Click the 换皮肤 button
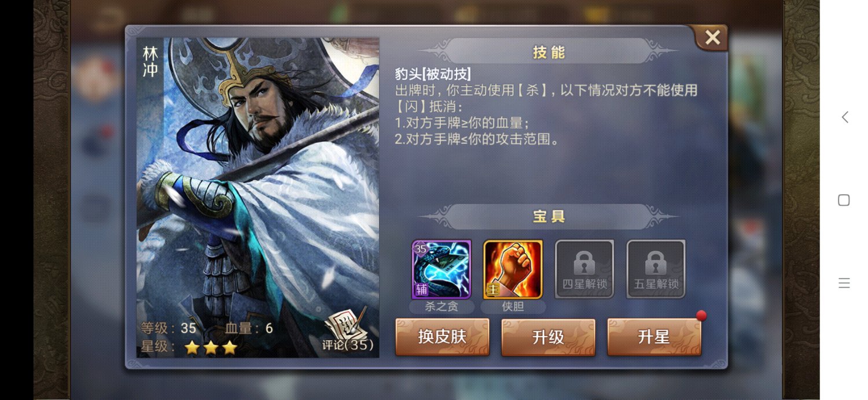868x400 pixels. 442,337
